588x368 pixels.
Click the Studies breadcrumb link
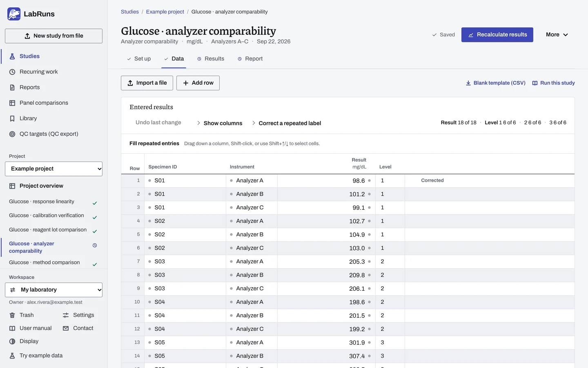[x=130, y=12]
